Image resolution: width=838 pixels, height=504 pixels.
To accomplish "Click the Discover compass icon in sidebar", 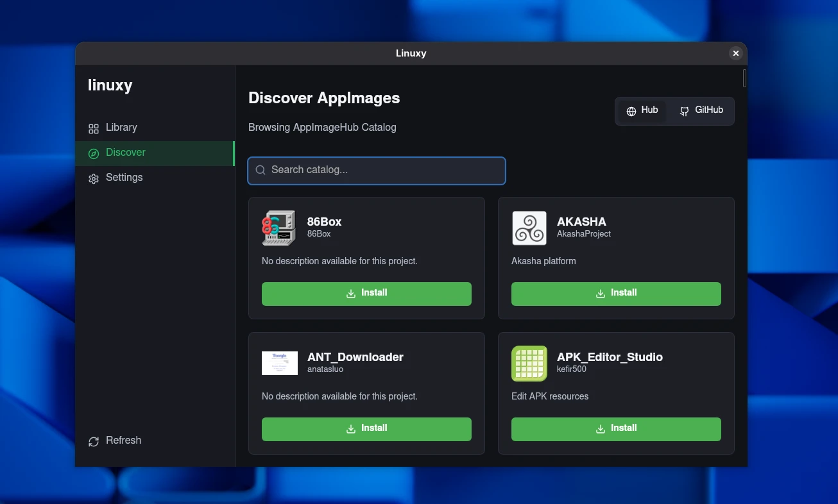I will (94, 153).
